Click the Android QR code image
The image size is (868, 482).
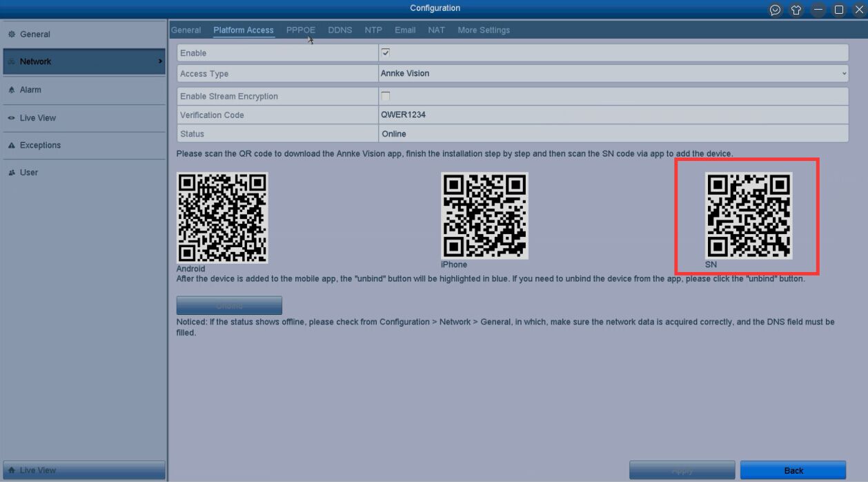(222, 218)
